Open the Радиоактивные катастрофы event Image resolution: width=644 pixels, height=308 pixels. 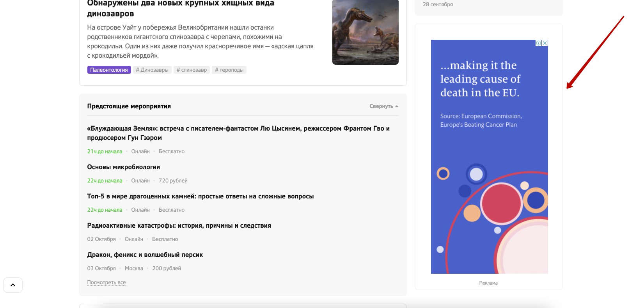(179, 225)
